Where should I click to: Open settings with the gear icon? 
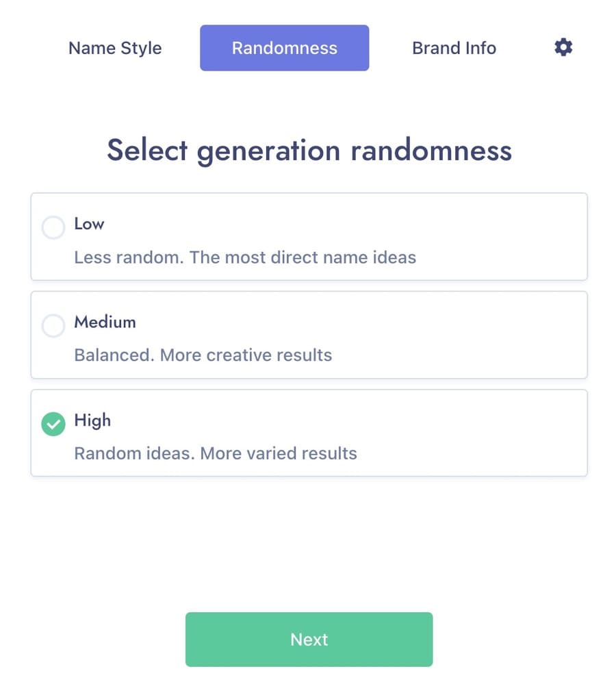click(563, 47)
